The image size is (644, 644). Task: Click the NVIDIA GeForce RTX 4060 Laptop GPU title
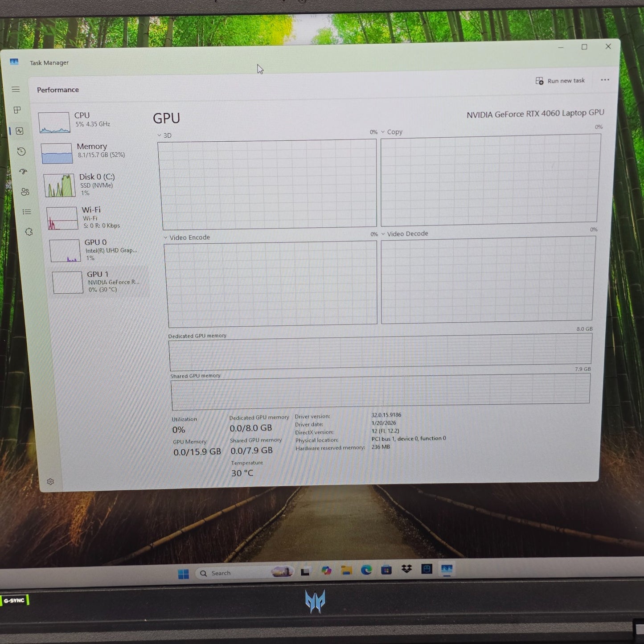point(535,114)
